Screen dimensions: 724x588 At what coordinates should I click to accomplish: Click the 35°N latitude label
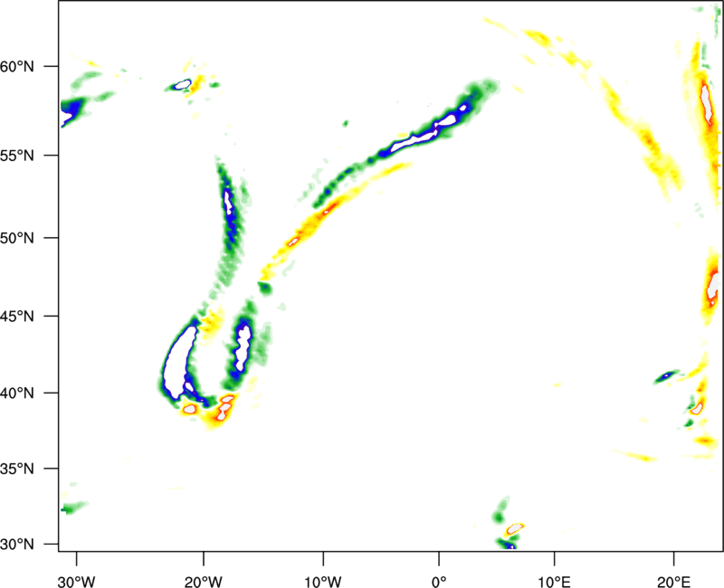(x=17, y=469)
